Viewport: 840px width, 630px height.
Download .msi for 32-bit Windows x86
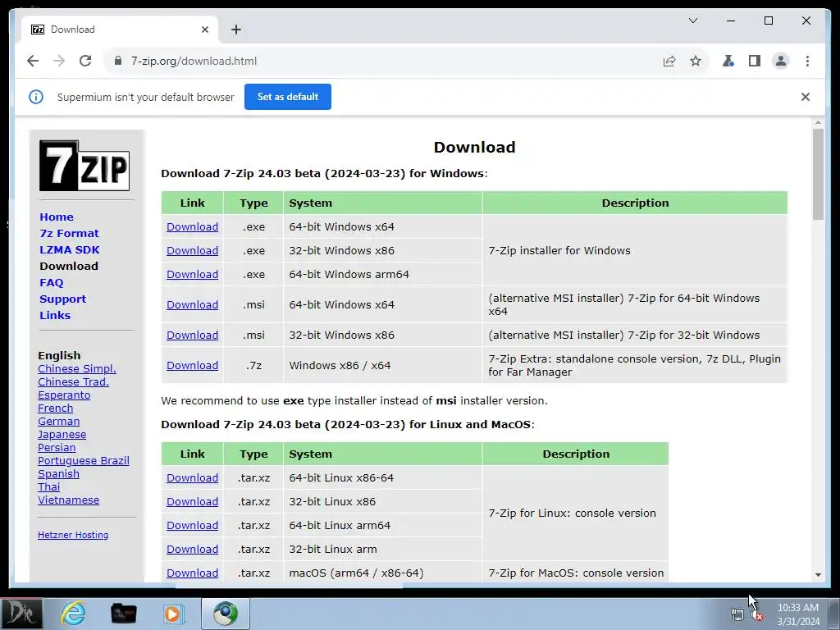[192, 335]
